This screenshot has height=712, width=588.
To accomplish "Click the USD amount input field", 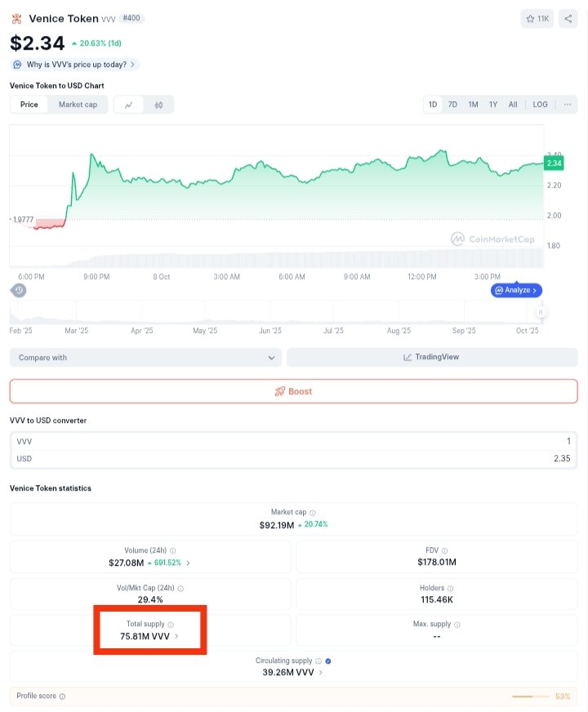I will click(x=294, y=459).
